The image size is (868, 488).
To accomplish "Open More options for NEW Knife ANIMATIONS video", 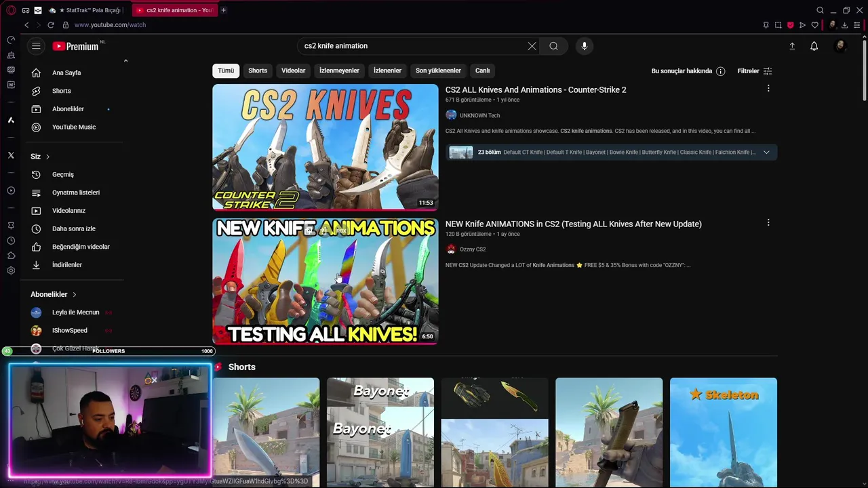I will pos(768,223).
